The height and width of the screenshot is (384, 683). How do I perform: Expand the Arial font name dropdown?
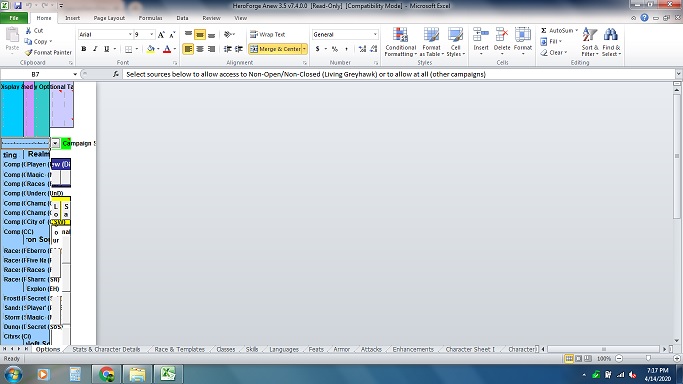[130, 34]
